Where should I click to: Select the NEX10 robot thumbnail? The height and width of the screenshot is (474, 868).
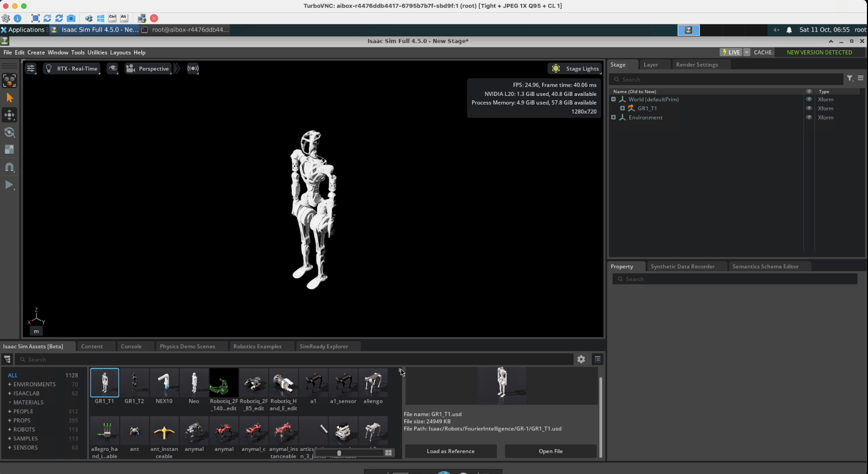pyautogui.click(x=164, y=383)
